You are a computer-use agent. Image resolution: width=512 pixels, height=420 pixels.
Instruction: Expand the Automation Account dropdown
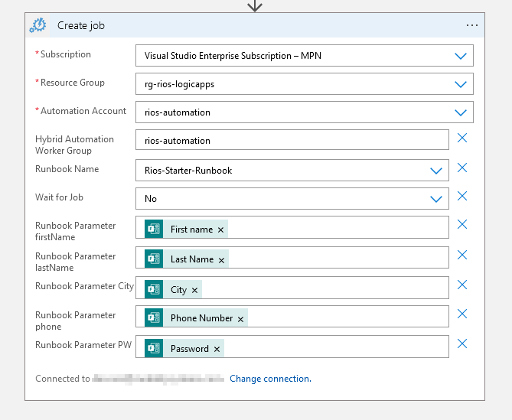click(461, 113)
